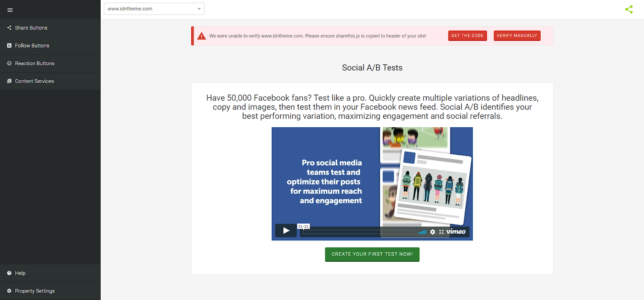644x300 pixels.
Task: Click the Content Services icon
Action: tap(9, 81)
